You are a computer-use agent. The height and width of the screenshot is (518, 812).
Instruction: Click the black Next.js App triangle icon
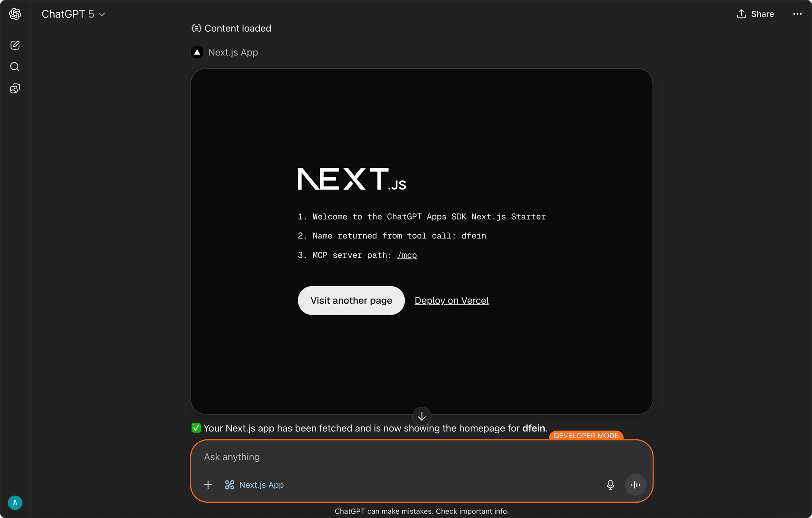[197, 52]
